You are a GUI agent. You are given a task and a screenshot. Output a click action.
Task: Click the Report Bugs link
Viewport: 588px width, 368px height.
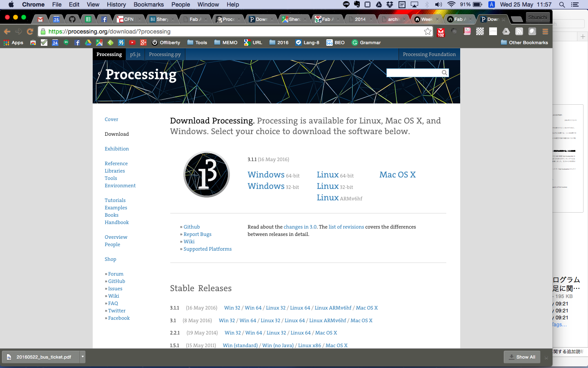pyautogui.click(x=197, y=234)
